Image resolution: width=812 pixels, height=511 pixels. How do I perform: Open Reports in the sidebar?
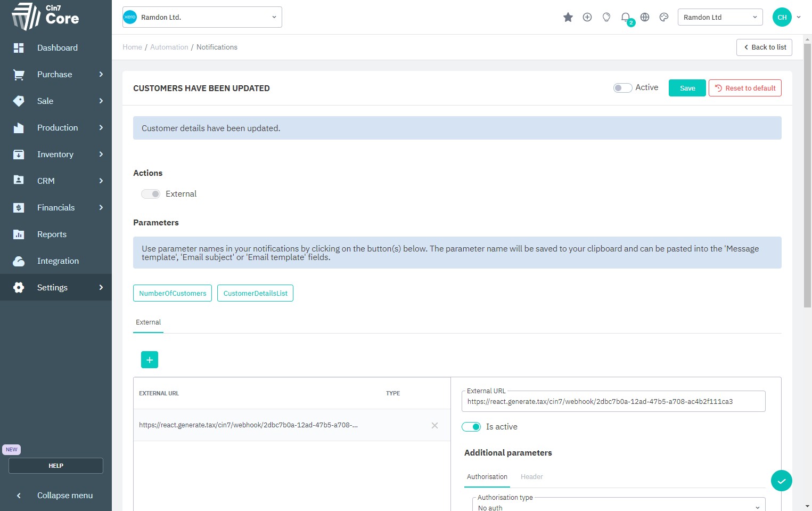(52, 234)
